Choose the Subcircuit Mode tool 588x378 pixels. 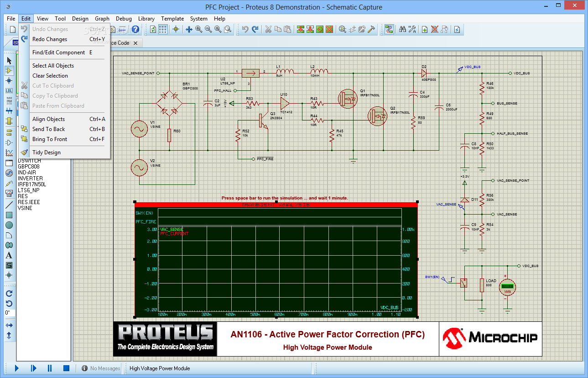click(9, 121)
